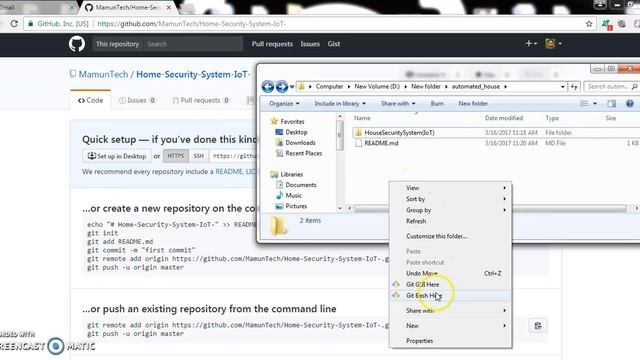640x360 pixels.
Task: Open the create new plus menu on GitHub
Action: point(531,43)
